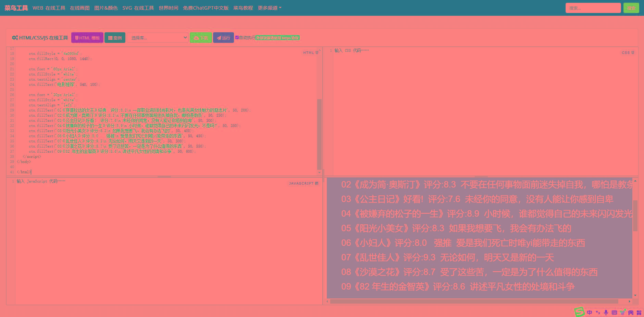Image resolution: width=644 pixels, height=317 pixels.
Task: Toggle the 自动执行 checkbox
Action: click(x=237, y=37)
